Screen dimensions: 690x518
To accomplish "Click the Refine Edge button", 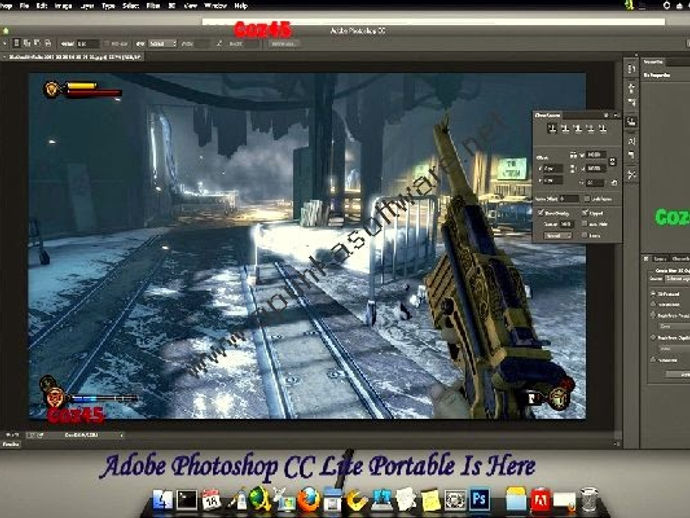I will click(284, 44).
